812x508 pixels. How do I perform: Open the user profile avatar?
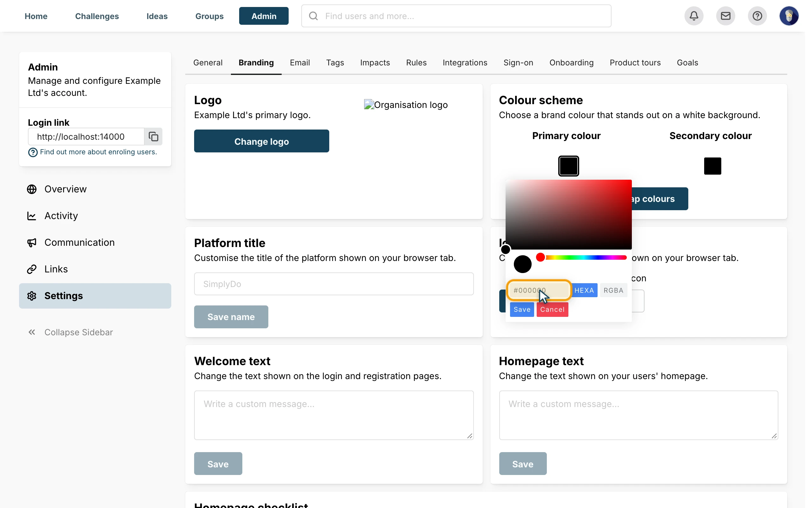[789, 16]
